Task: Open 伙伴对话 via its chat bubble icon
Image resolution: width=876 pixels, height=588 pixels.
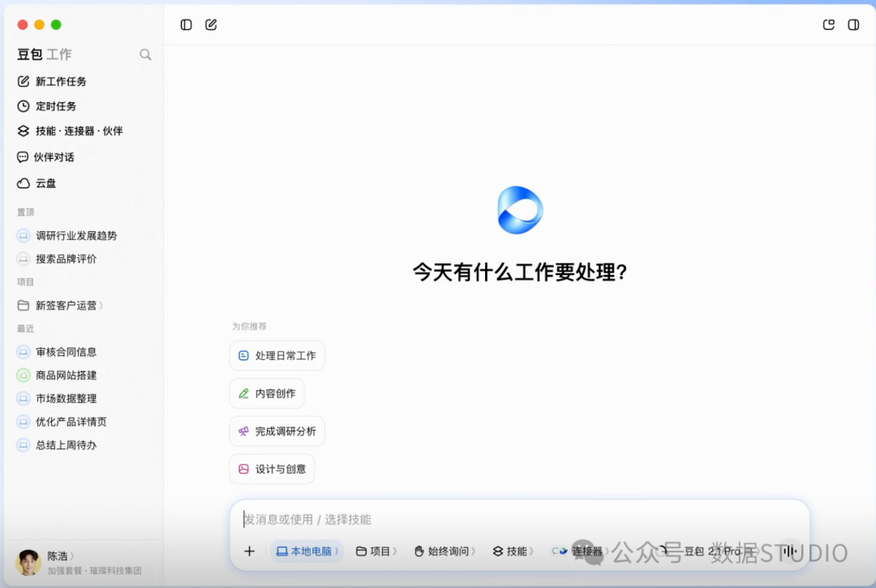Action: (x=23, y=157)
